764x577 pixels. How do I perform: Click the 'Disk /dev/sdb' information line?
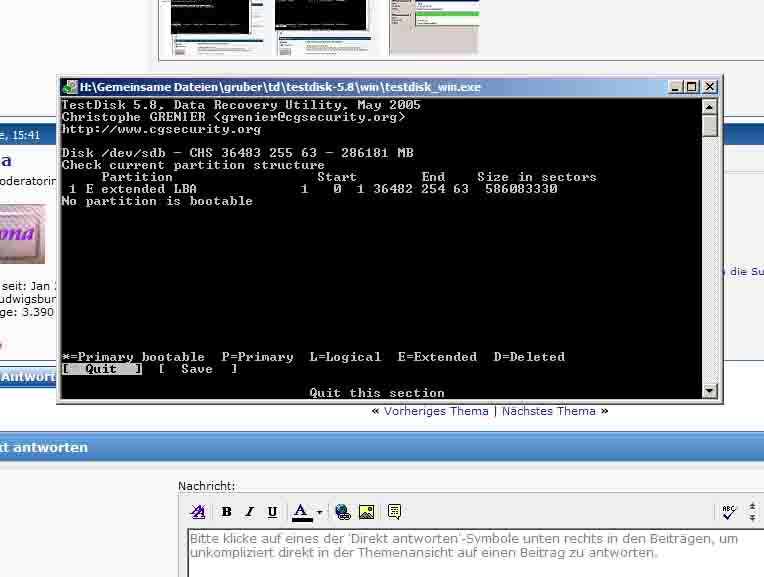coord(238,153)
